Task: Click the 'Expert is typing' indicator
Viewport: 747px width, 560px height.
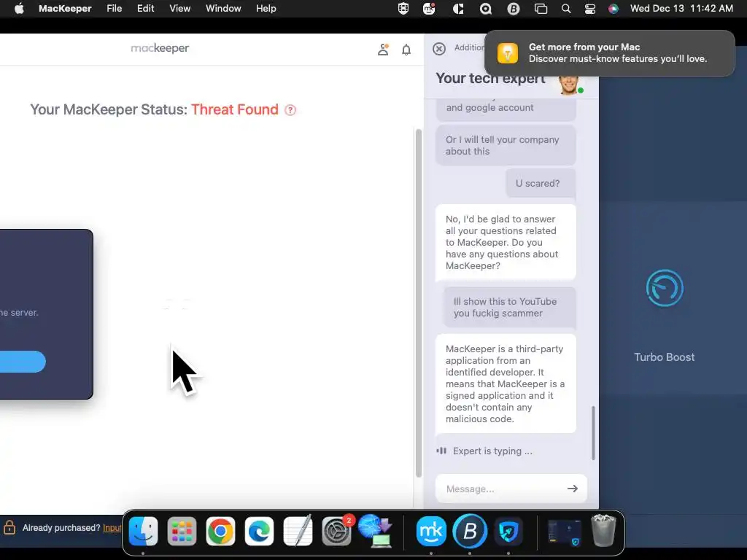Action: click(484, 451)
